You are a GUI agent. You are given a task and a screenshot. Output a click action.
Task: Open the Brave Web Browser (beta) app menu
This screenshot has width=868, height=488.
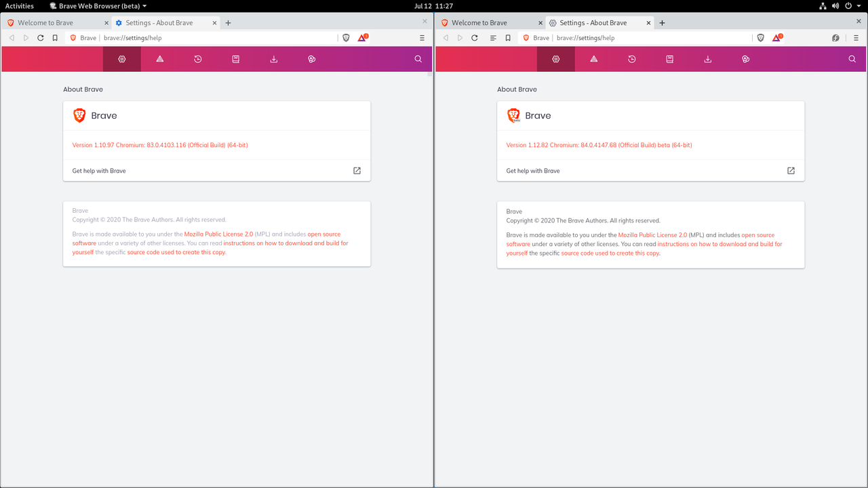tap(98, 6)
